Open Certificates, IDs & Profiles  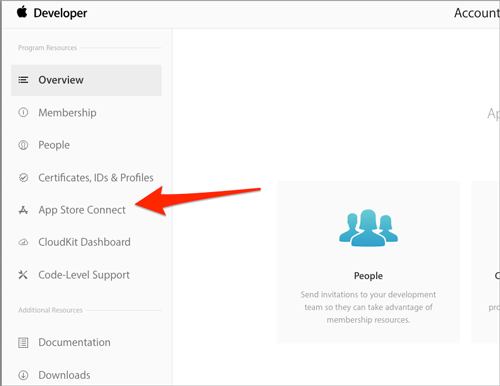96,178
